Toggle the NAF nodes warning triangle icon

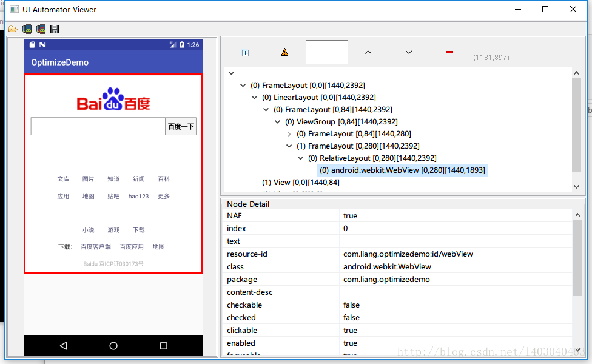284,52
